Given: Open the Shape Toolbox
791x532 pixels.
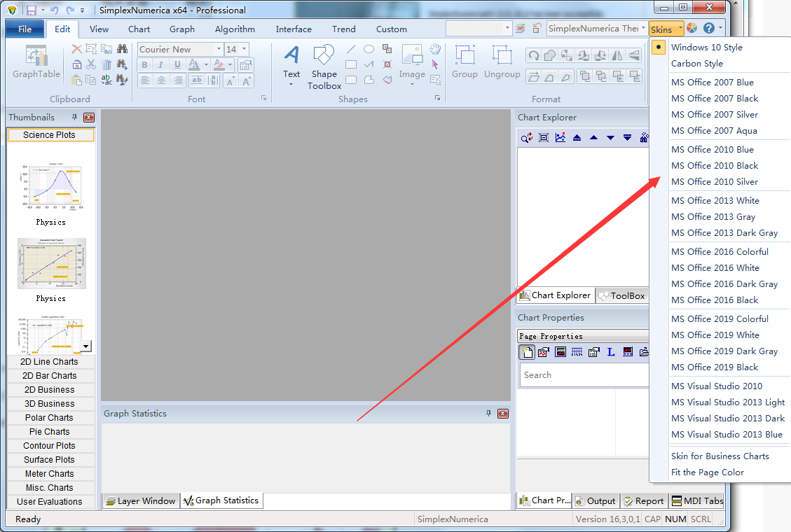Looking at the screenshot, I should 324,67.
